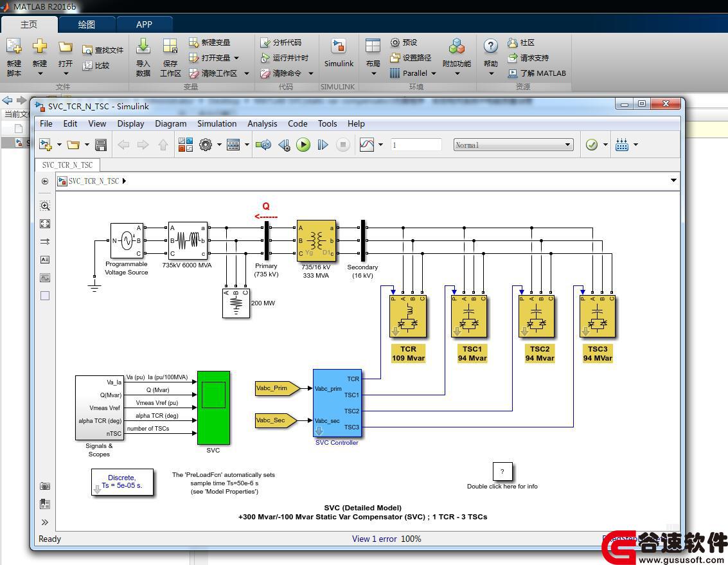Run the simulation with the green play button

click(x=303, y=145)
